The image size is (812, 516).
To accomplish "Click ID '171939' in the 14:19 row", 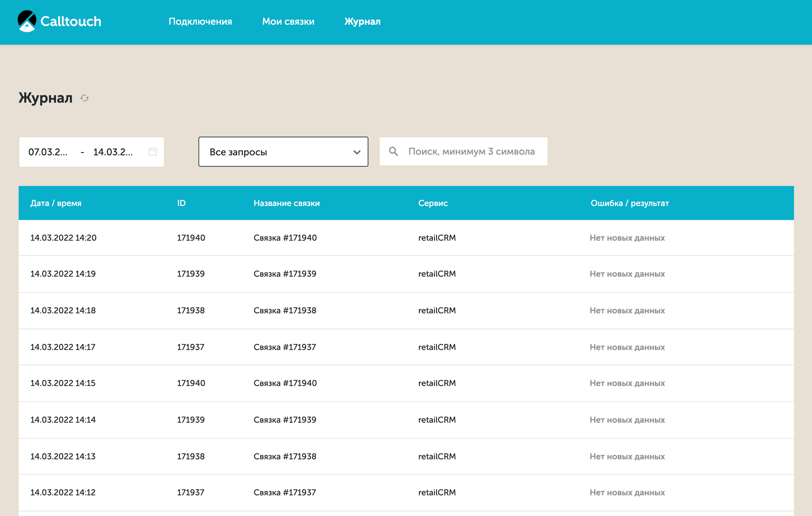I will [191, 274].
